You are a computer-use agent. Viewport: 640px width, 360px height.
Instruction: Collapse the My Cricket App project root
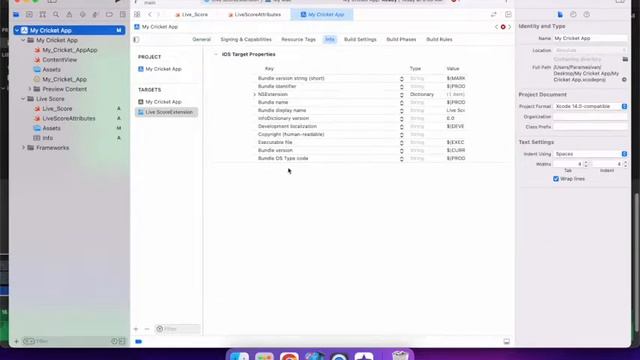point(17,30)
